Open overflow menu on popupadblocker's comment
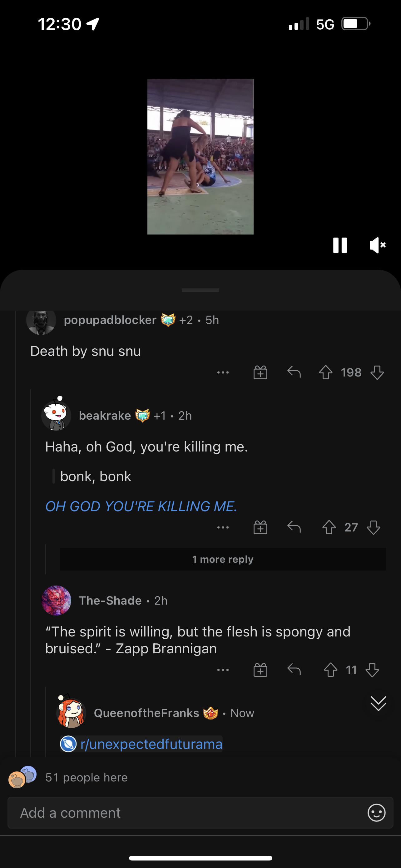The height and width of the screenshot is (868, 401). pos(223,372)
